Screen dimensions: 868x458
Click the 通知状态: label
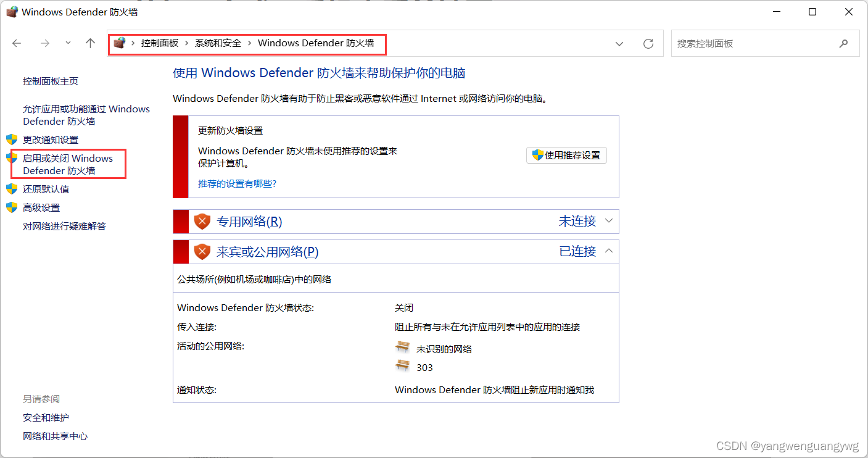click(197, 390)
